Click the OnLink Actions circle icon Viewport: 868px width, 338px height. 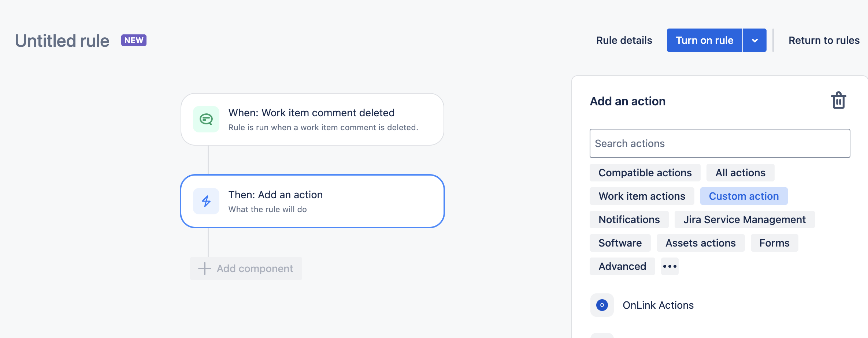602,305
